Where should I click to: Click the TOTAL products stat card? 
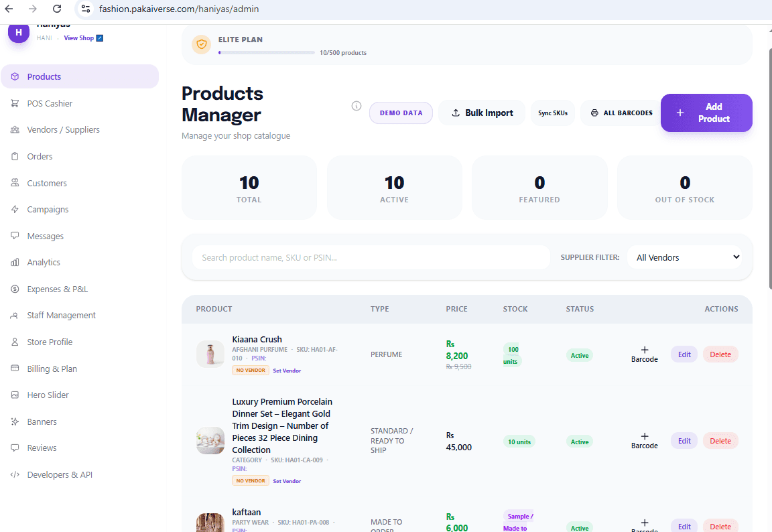(x=249, y=188)
